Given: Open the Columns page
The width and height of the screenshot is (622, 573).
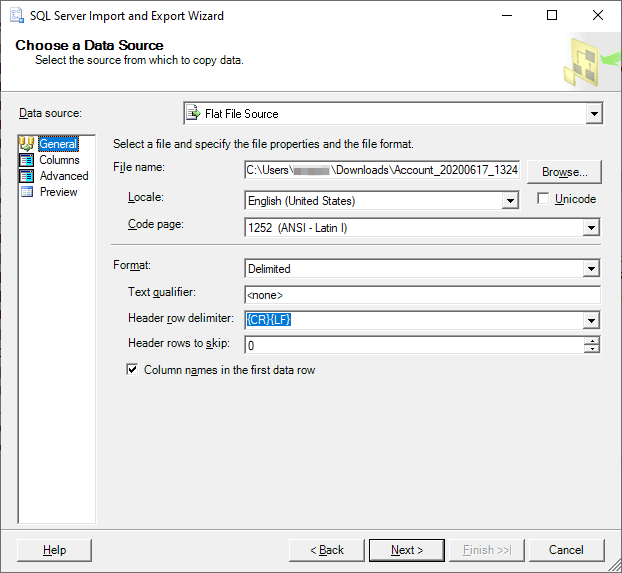Looking at the screenshot, I should click(59, 160).
